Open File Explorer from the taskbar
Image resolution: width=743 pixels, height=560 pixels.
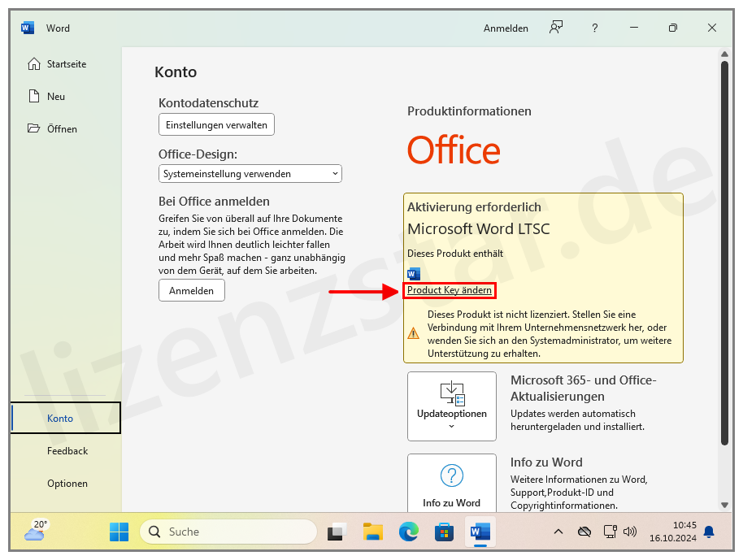(373, 532)
